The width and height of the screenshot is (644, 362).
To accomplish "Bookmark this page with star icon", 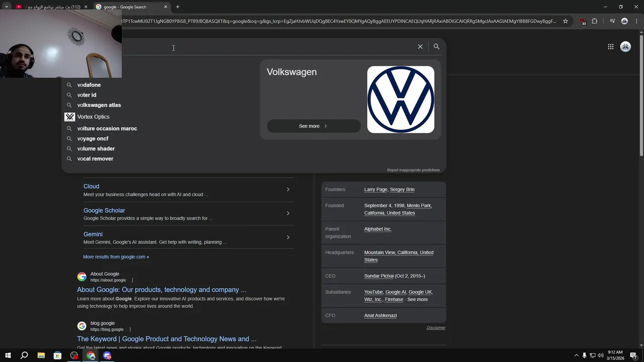I will coord(566,21).
